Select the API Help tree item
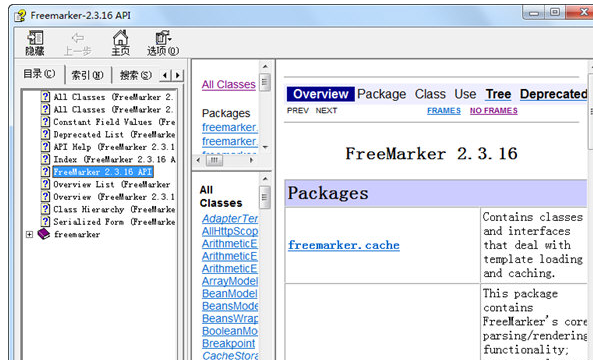Image resolution: width=593 pixels, height=360 pixels. (x=114, y=147)
